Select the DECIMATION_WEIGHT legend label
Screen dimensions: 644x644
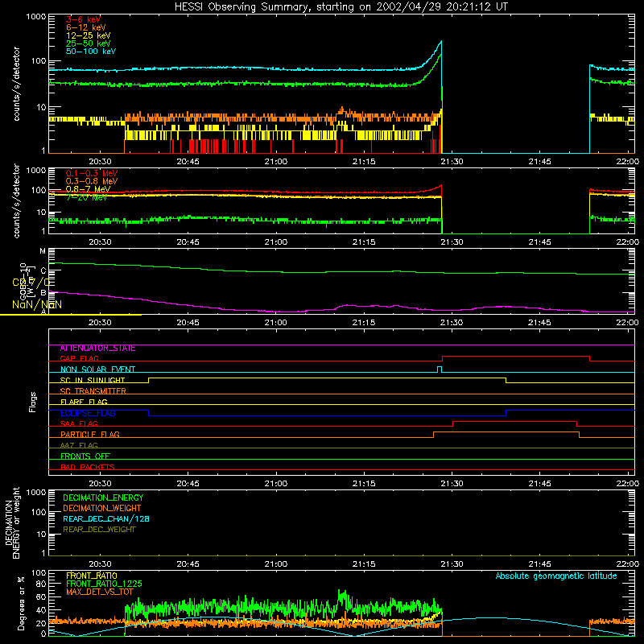tap(102, 509)
